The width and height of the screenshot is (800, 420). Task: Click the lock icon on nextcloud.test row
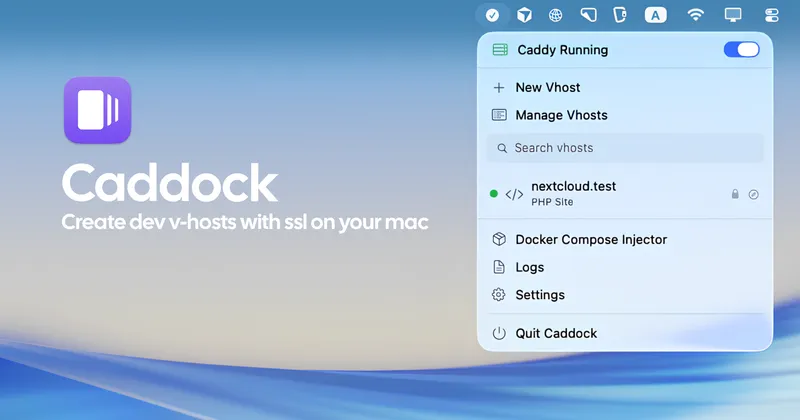(x=735, y=194)
